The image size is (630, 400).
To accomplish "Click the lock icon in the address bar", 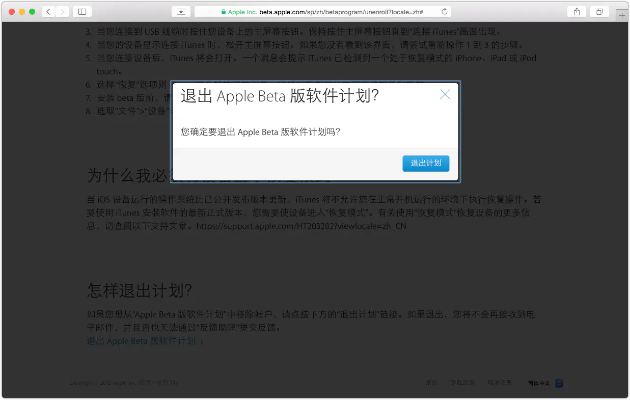I will [224, 11].
